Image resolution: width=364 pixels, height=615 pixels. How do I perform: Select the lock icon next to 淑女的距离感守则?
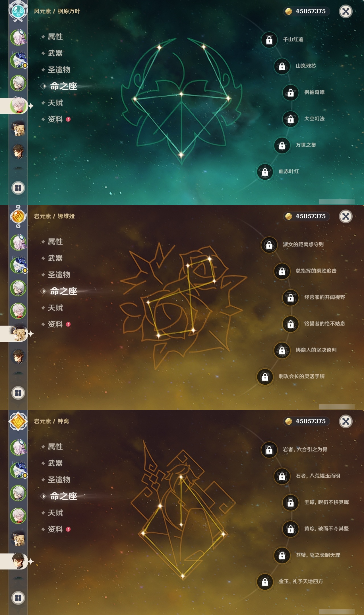tap(269, 245)
